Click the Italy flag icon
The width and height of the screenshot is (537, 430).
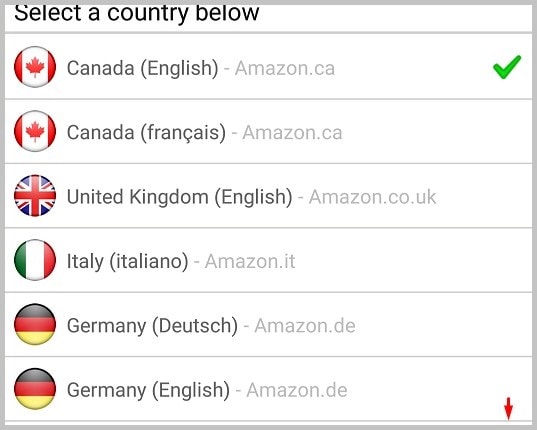(x=35, y=260)
